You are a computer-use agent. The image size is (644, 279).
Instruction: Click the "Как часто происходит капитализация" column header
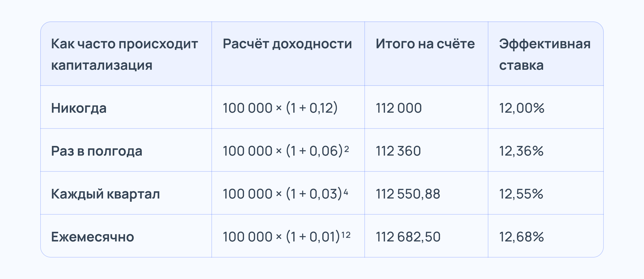click(x=125, y=54)
